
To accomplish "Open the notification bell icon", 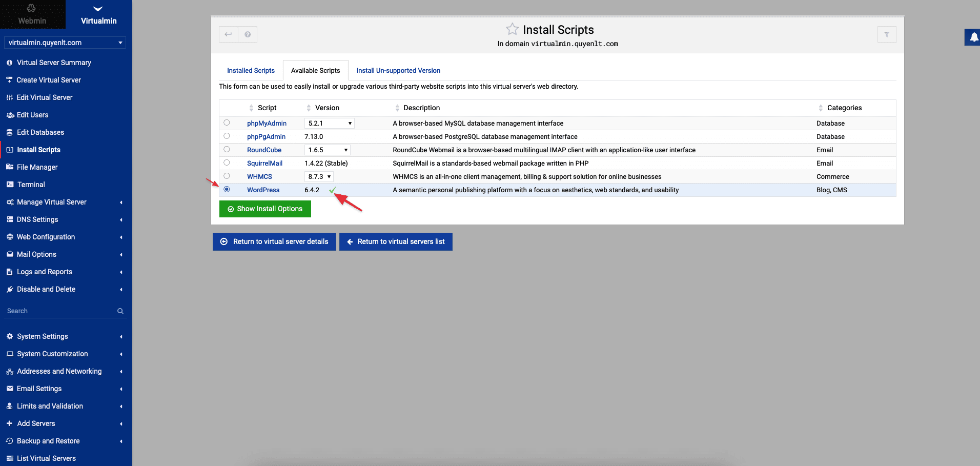I will point(973,37).
